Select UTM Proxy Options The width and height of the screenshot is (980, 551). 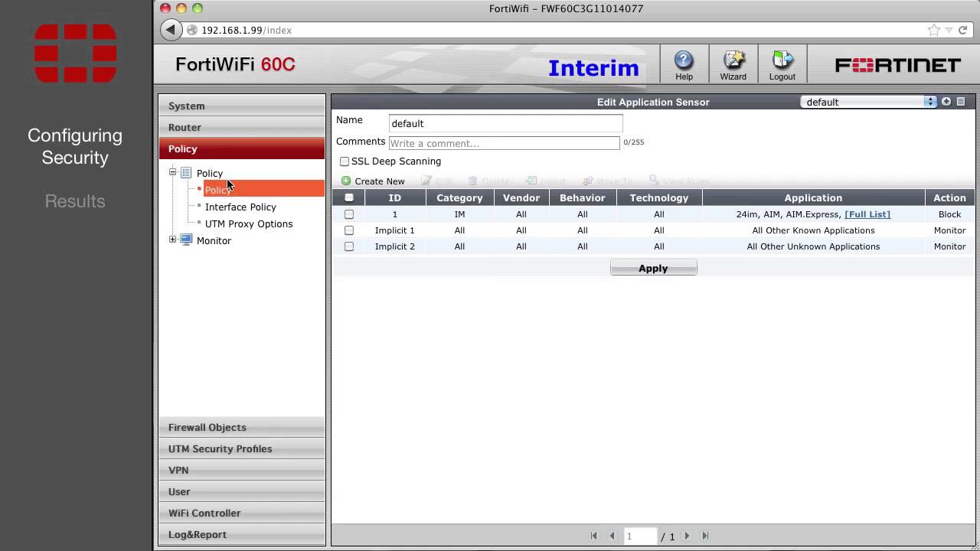click(249, 223)
